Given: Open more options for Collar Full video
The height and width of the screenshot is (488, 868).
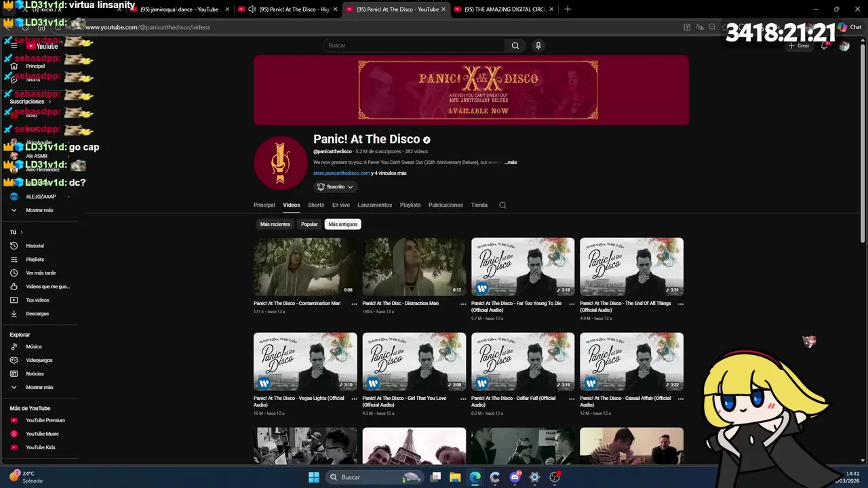Looking at the screenshot, I should click(572, 399).
